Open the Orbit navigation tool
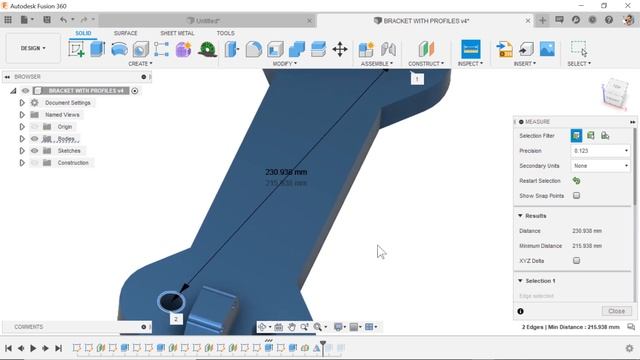This screenshot has width=640, height=360. click(262, 327)
